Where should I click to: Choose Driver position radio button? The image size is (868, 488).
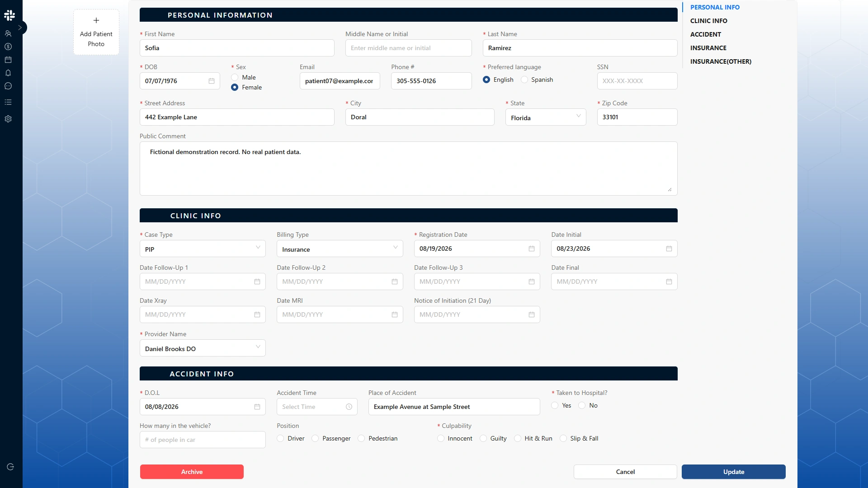tap(280, 438)
